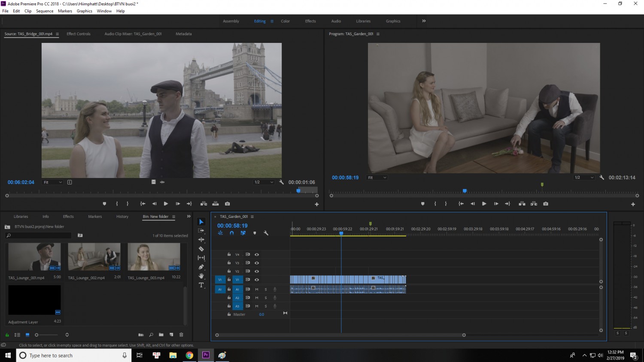Open Program monitor 1/2 resolution dropdown
Viewport: 644px width, 362px height.
click(584, 178)
